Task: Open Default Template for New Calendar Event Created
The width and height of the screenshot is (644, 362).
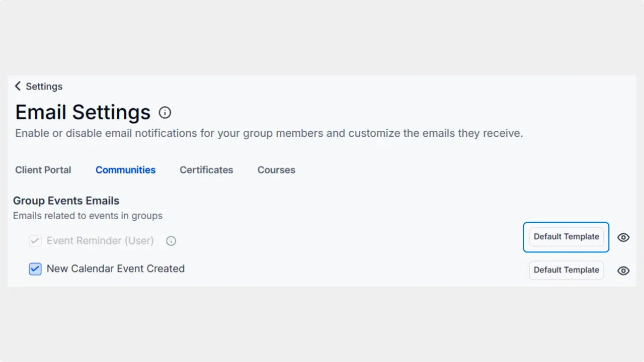Action: 566,270
